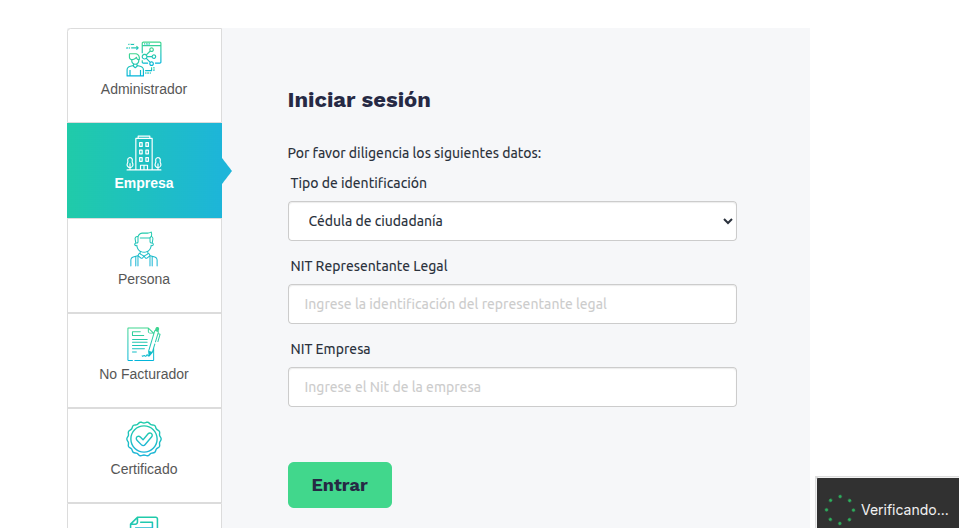
Task: Select the Empresa building icon
Action: click(x=144, y=153)
